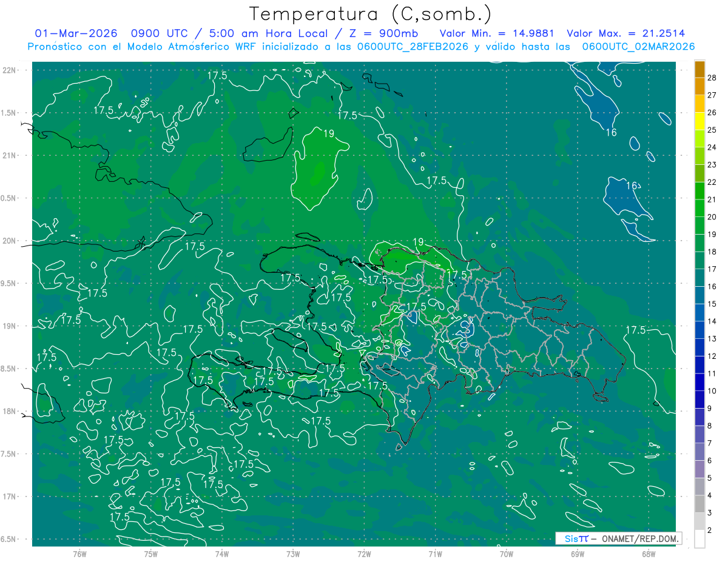The width and height of the screenshot is (728, 562).
Task: Click the "20N" latitude label
Action: tap(10, 241)
